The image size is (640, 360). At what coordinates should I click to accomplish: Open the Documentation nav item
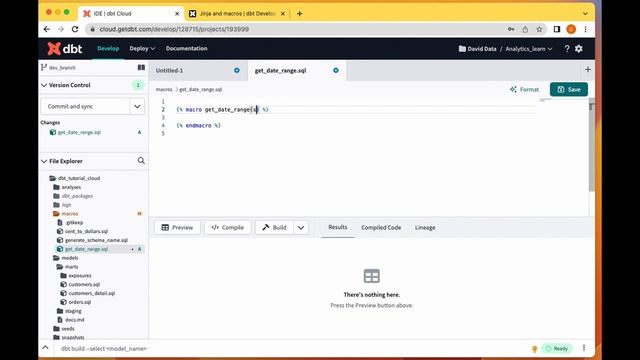pos(187,48)
